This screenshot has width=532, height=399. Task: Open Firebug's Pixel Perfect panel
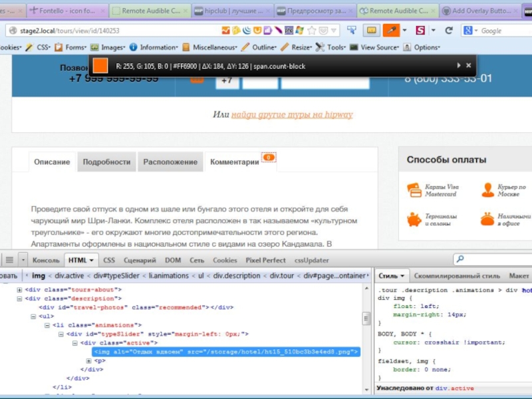pyautogui.click(x=265, y=261)
